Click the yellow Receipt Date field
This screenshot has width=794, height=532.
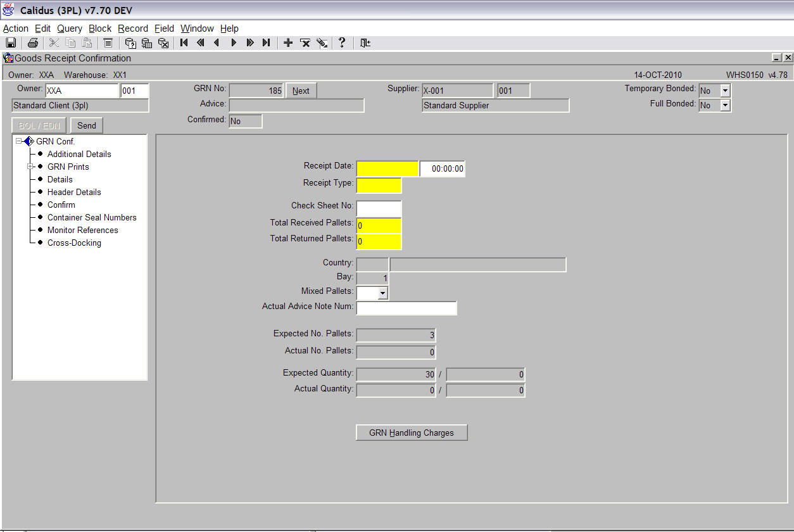coord(388,168)
